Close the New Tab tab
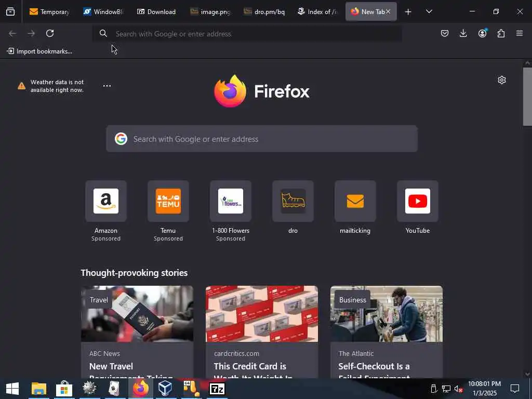The height and width of the screenshot is (399, 532). pyautogui.click(x=388, y=11)
